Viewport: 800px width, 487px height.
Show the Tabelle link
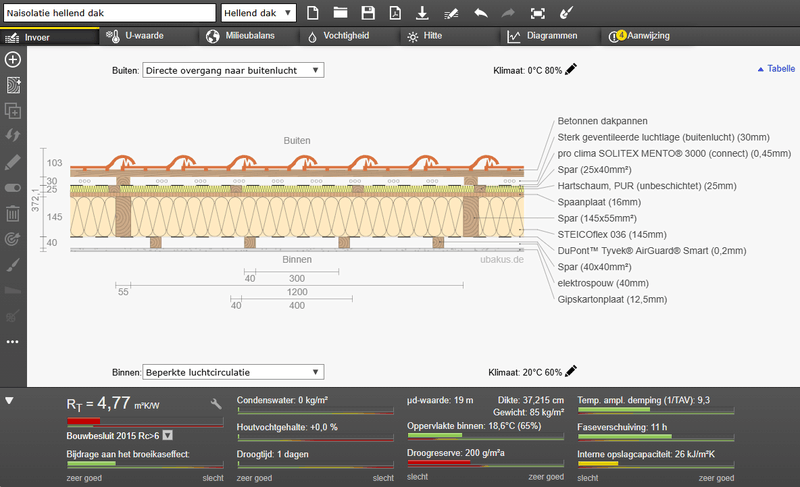pyautogui.click(x=776, y=68)
